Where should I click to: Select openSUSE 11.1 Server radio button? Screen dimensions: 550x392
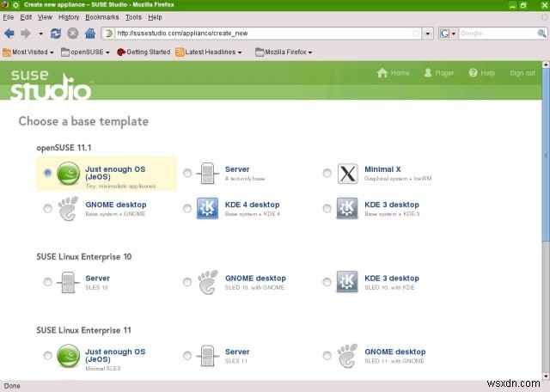[x=187, y=173]
